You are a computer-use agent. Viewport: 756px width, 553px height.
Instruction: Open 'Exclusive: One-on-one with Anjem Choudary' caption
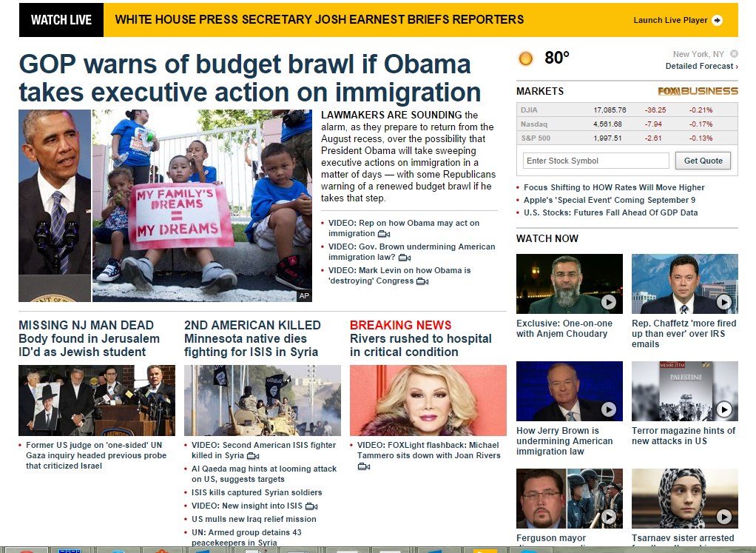coord(564,329)
